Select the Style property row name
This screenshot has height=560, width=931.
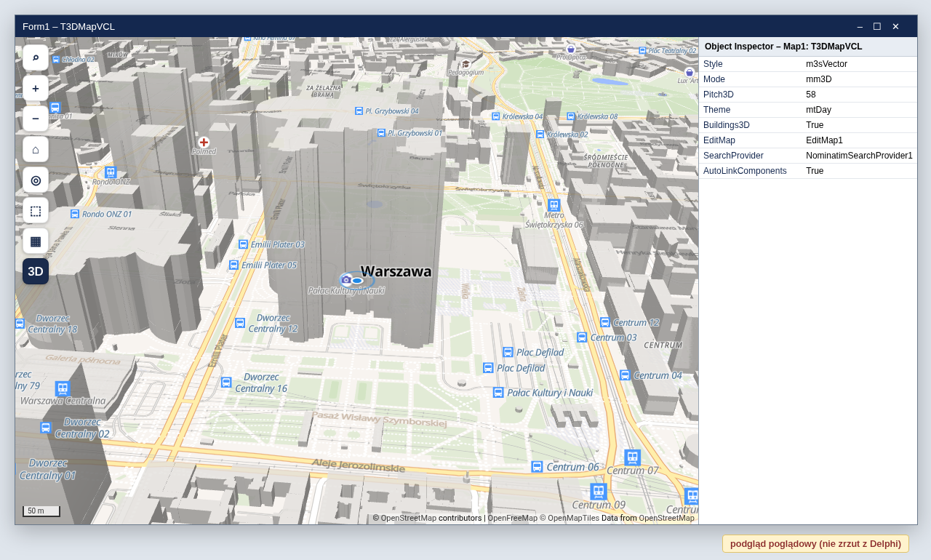(x=713, y=64)
